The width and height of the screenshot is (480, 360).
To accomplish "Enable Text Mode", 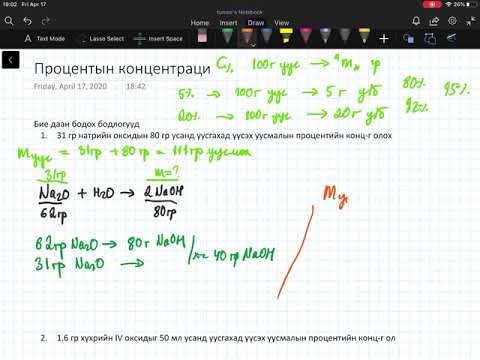I will pyautogui.click(x=45, y=39).
